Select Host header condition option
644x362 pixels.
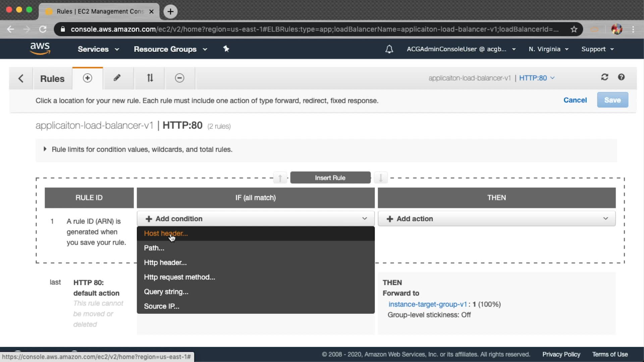pos(166,234)
